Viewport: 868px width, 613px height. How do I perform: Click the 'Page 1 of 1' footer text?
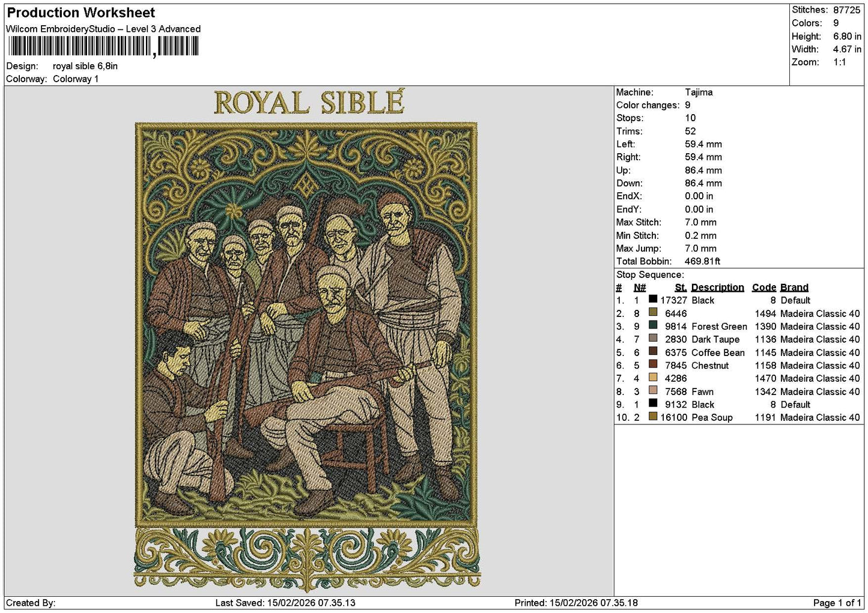pos(837,603)
